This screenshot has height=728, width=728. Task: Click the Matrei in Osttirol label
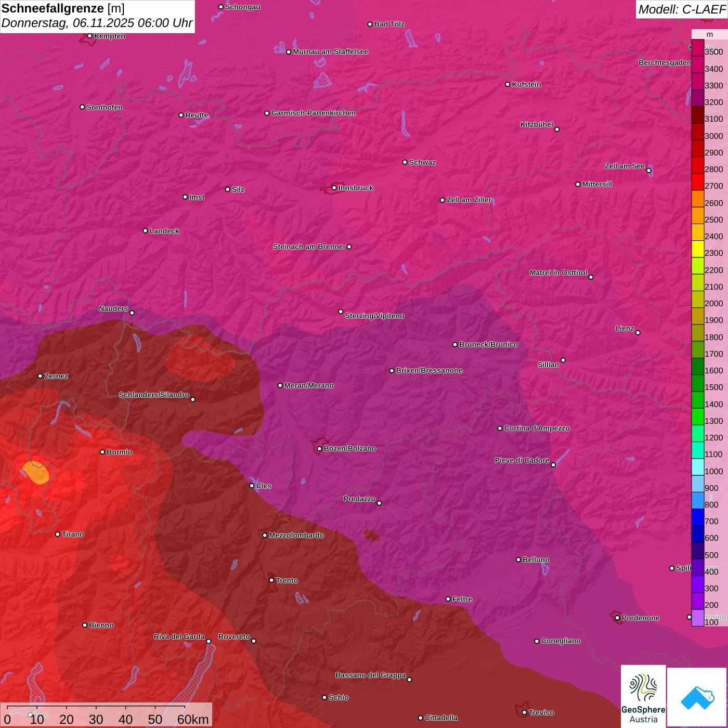558,272
